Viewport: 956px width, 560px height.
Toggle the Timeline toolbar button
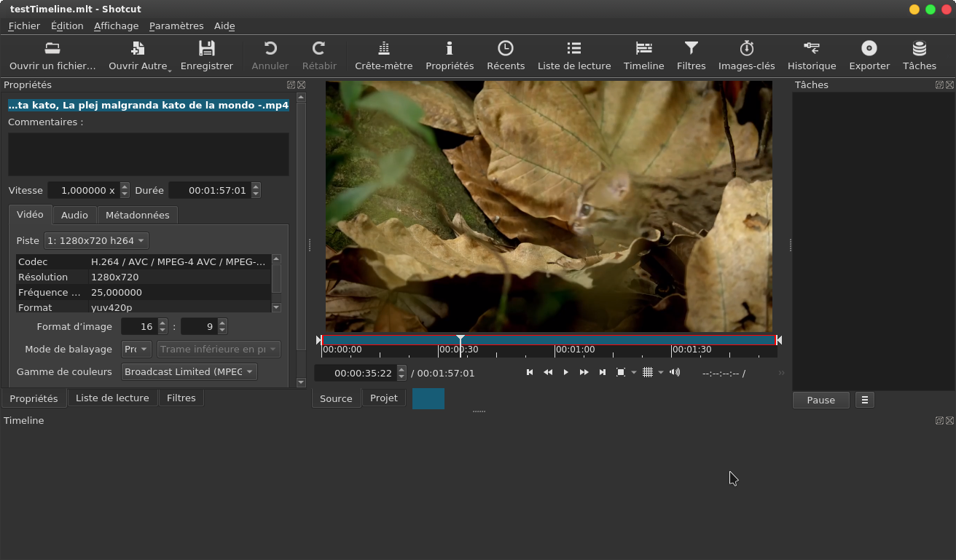(644, 55)
